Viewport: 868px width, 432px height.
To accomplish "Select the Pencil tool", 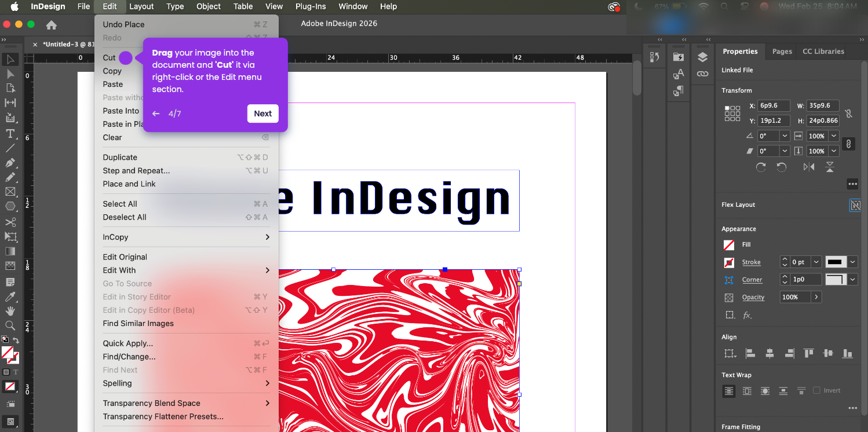I will coord(10,177).
